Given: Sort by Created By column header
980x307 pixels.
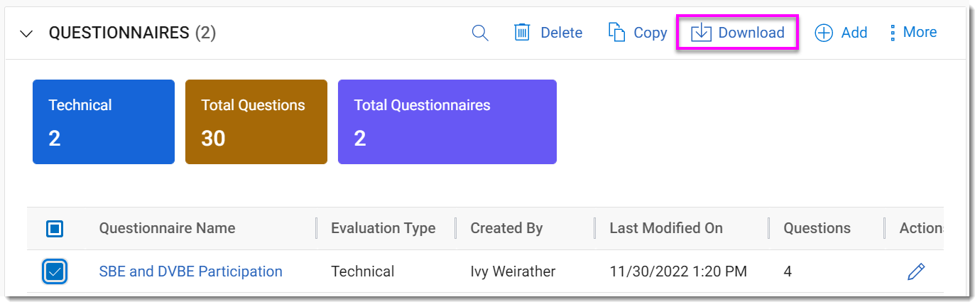Looking at the screenshot, I should point(506,228).
